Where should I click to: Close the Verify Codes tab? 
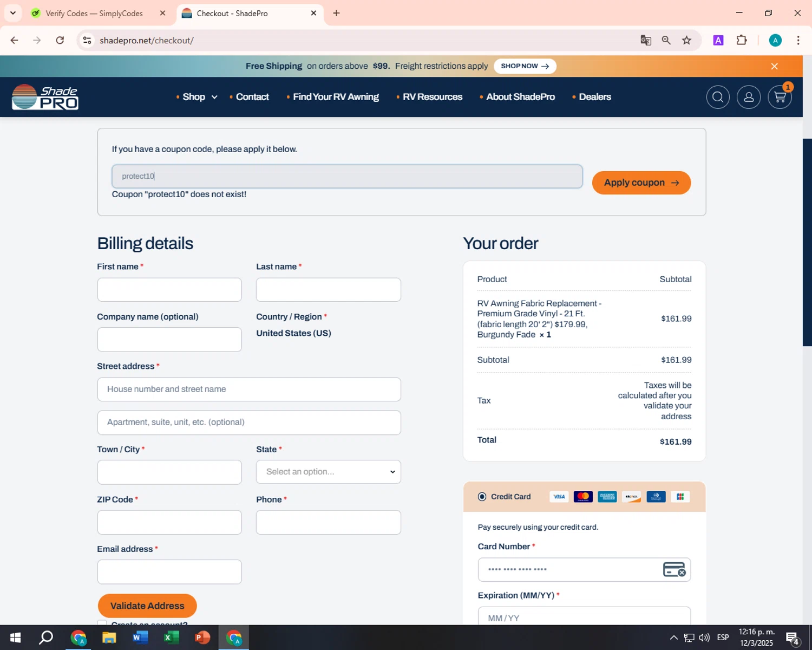click(x=162, y=13)
